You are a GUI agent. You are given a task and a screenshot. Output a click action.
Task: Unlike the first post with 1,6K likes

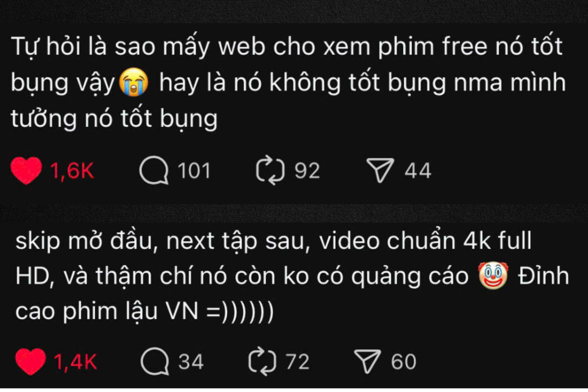[x=26, y=170]
